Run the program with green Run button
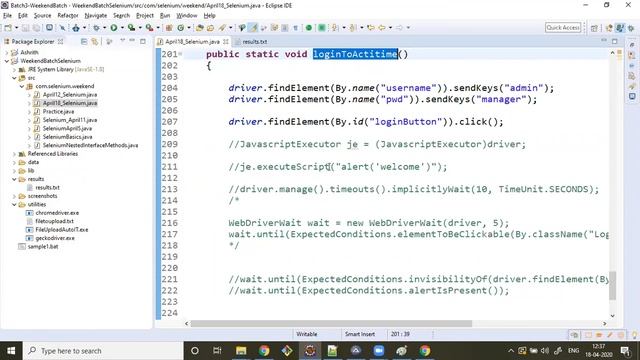The width and height of the screenshot is (640, 360). click(x=114, y=28)
